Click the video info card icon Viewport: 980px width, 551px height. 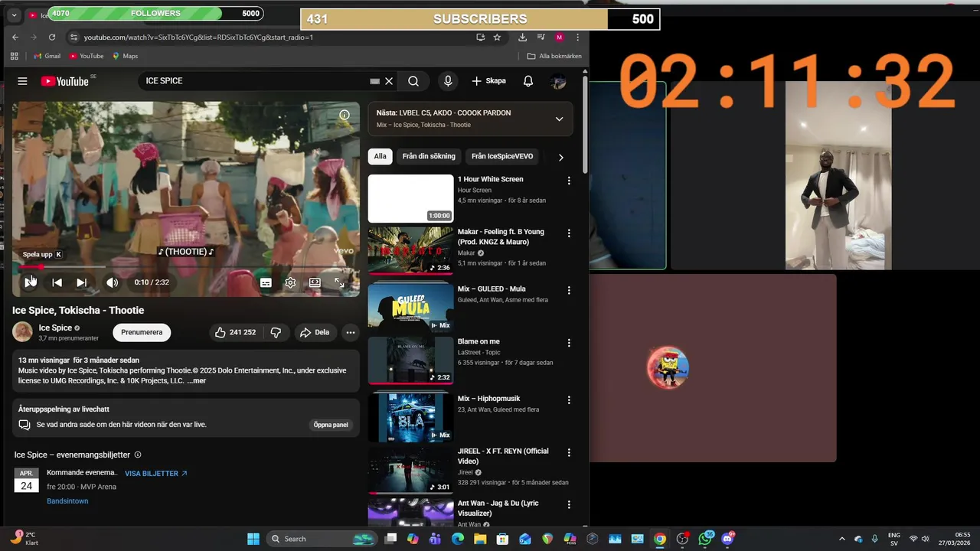(x=345, y=115)
